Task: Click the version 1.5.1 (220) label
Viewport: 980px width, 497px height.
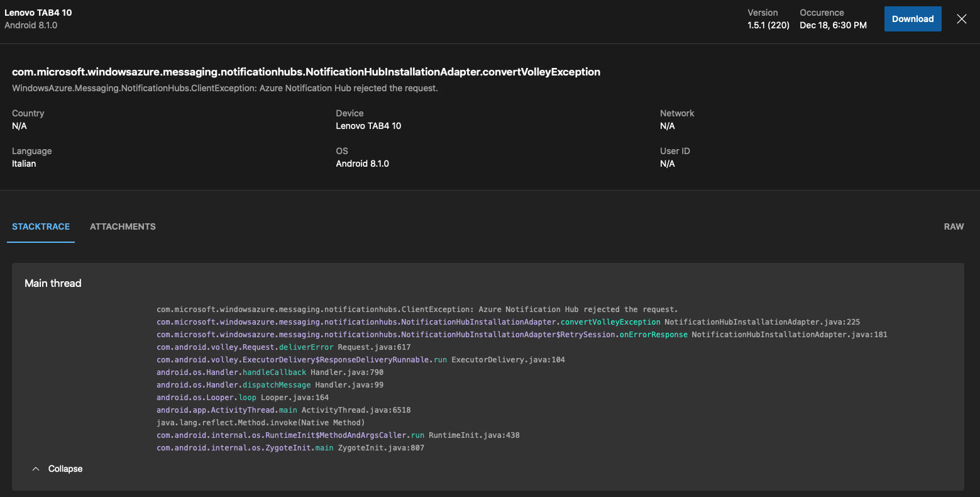Action: (x=768, y=25)
